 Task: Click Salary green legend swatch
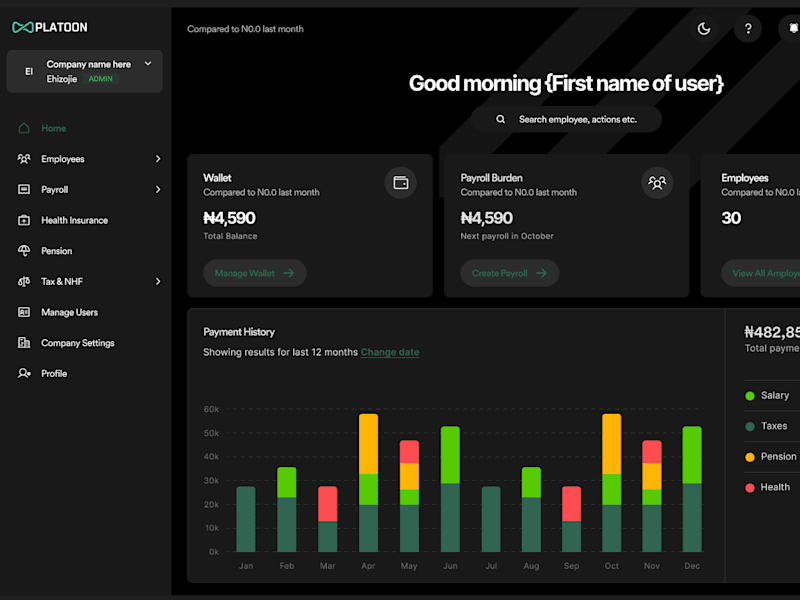[749, 396]
